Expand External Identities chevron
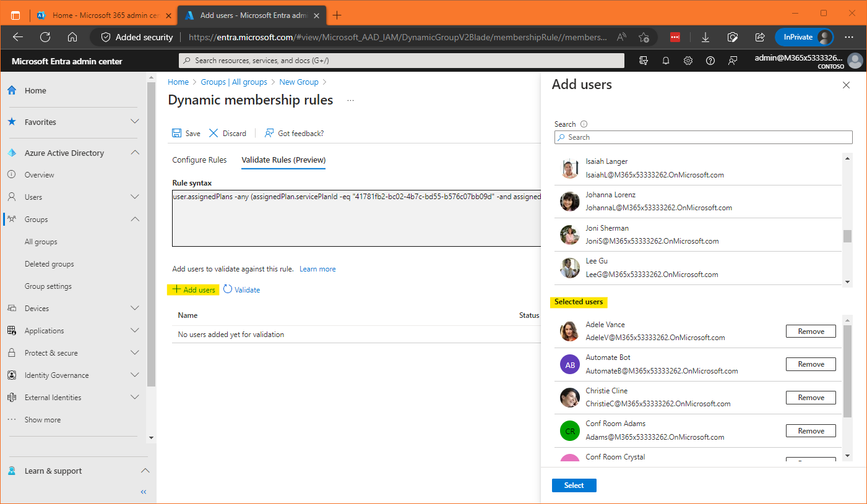Screen dimensions: 867x504 point(135,398)
